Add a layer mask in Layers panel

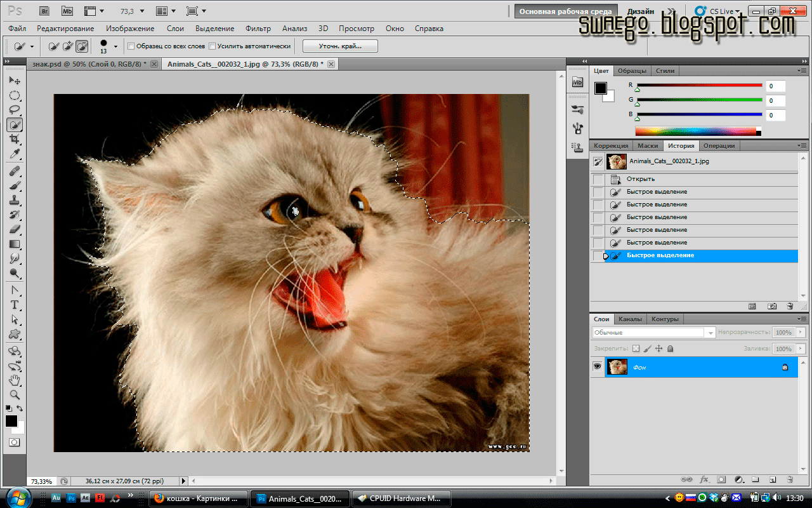pos(721,479)
